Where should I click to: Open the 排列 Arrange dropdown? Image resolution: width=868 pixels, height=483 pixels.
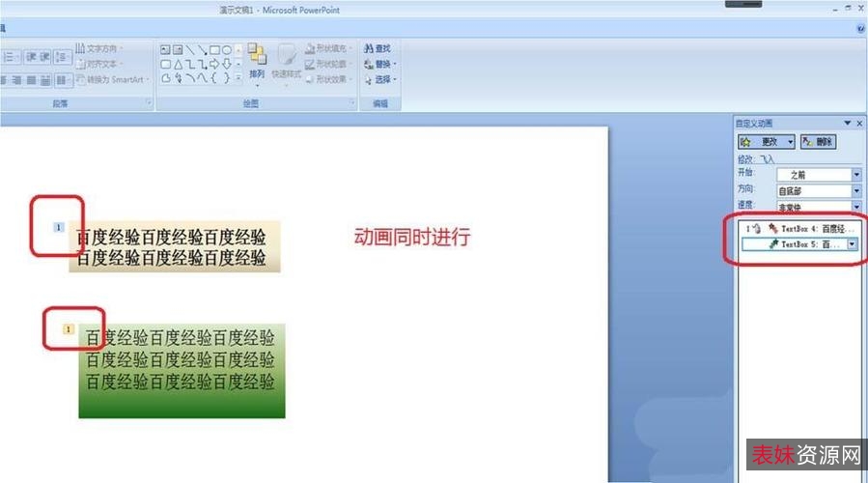tap(257, 64)
